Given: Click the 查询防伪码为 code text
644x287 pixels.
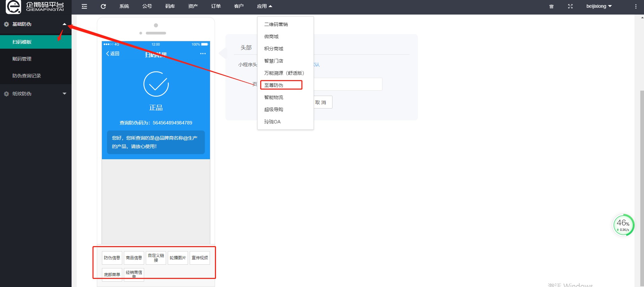Looking at the screenshot, I should coord(156,123).
